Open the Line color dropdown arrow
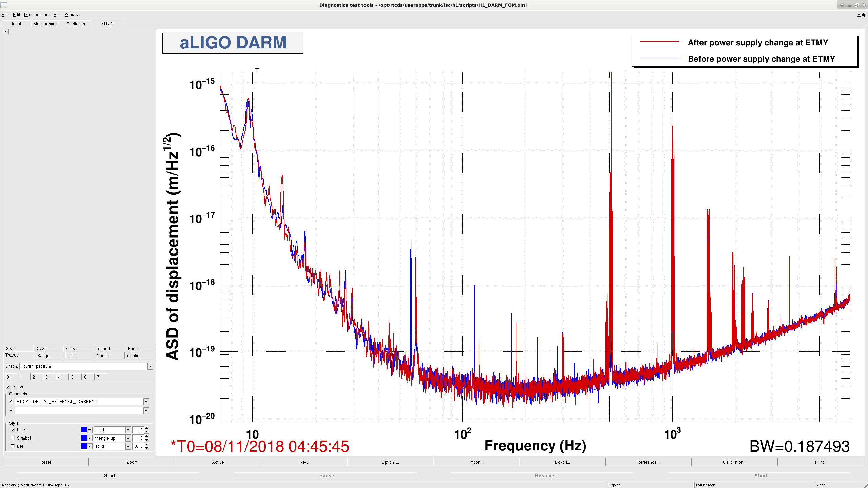The height and width of the screenshot is (488, 868). (x=90, y=430)
